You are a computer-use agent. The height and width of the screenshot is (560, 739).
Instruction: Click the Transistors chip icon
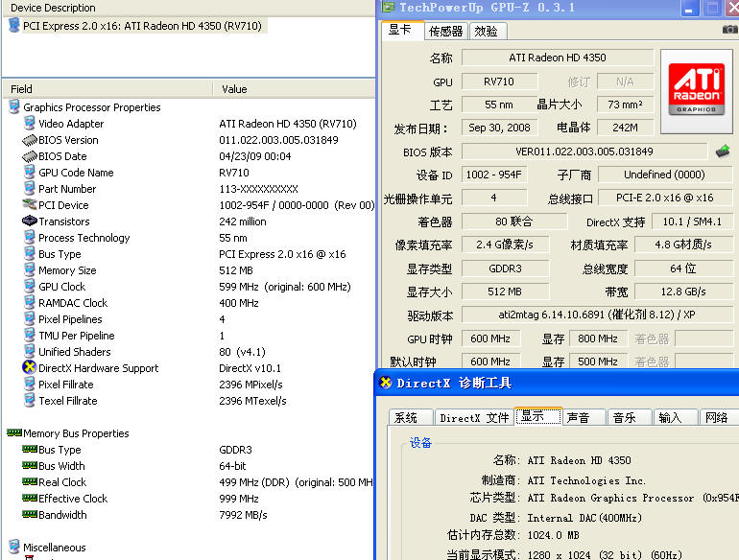29,221
